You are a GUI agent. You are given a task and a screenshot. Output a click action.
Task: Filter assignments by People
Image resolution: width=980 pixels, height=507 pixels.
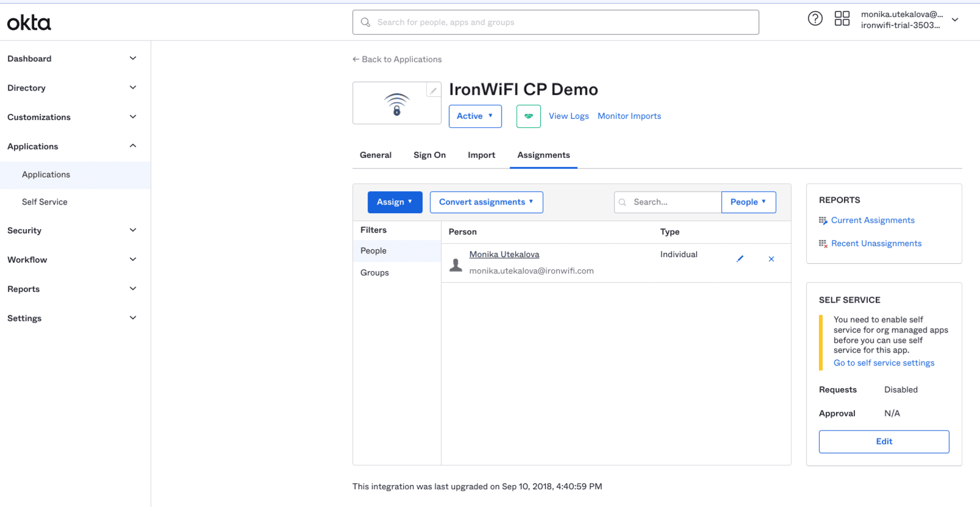(397, 251)
